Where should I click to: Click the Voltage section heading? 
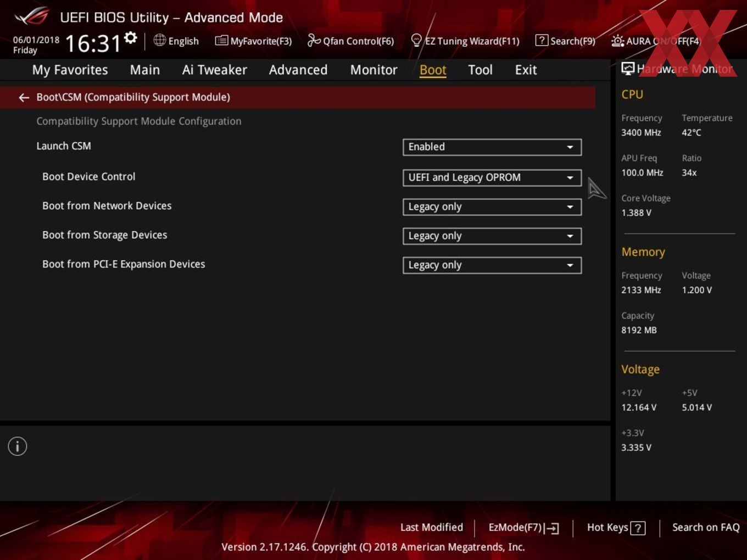(640, 369)
